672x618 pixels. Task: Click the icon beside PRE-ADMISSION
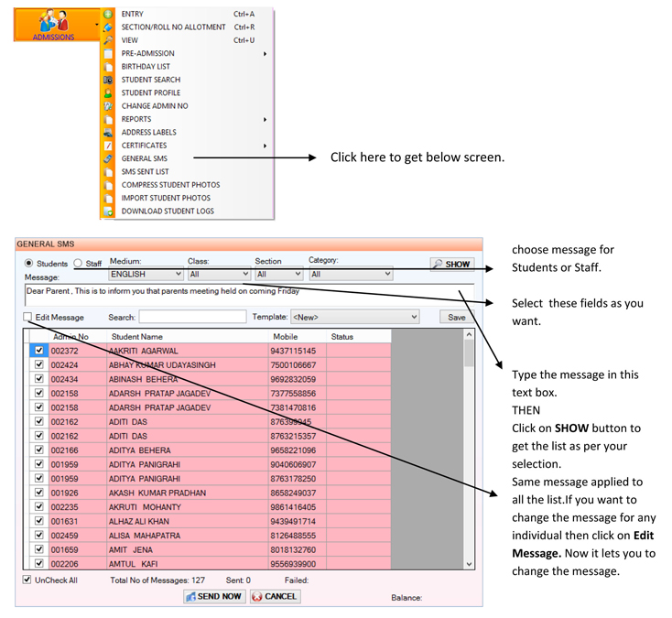(x=108, y=54)
